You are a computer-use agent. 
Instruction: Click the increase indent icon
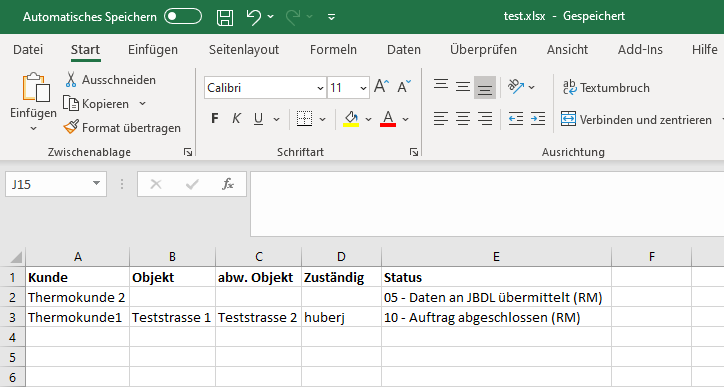538,119
